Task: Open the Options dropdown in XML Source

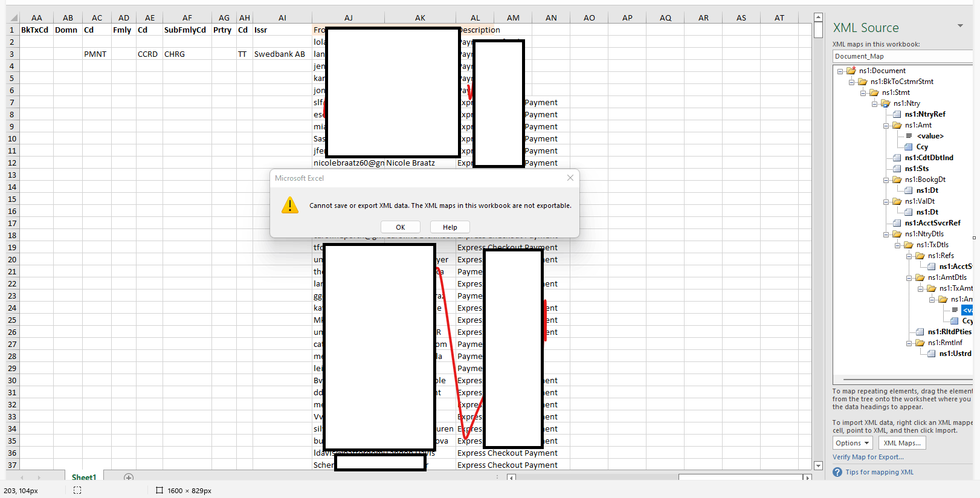Action: point(852,443)
